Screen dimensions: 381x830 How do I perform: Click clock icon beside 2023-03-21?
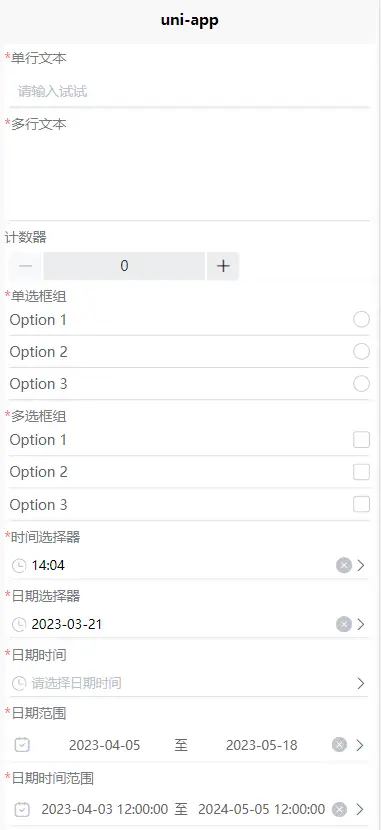pyautogui.click(x=19, y=625)
